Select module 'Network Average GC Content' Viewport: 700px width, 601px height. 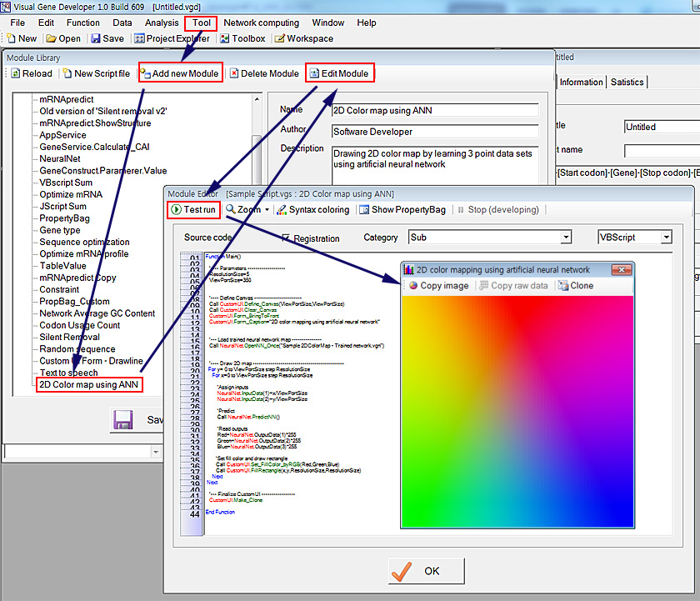tap(97, 313)
